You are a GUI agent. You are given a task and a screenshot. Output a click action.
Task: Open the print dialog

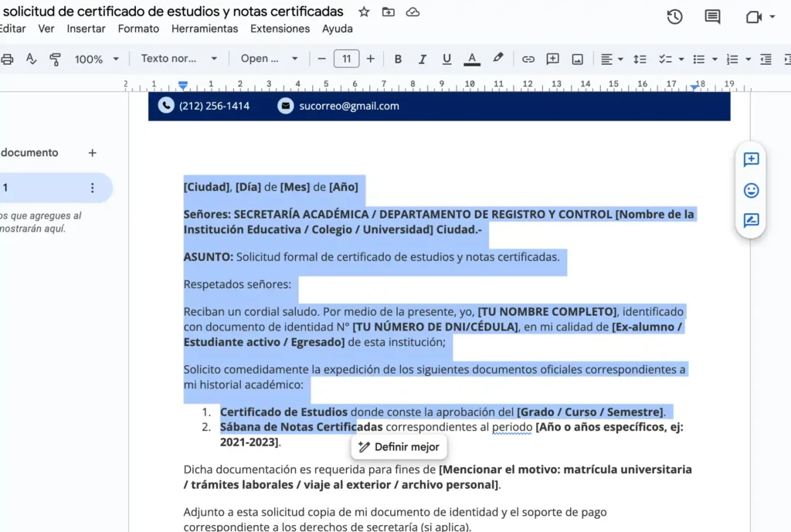(x=7, y=59)
